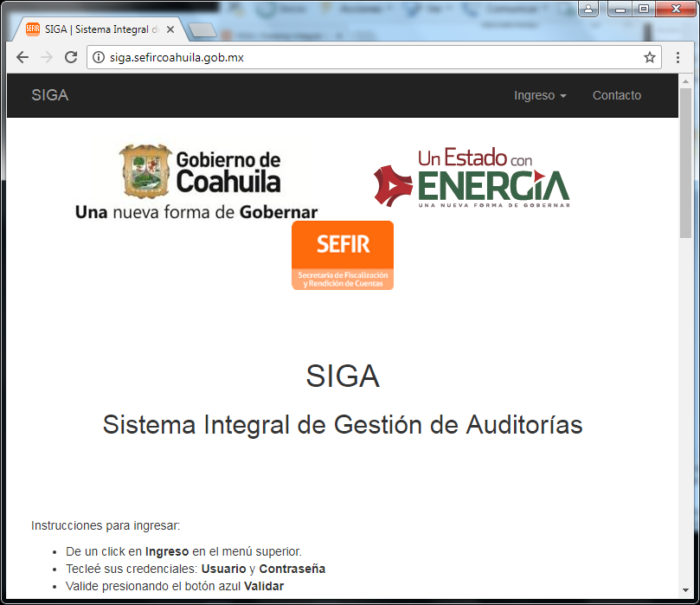Click the scrollbar down arrow
Screen dimensions: 700x605
click(685, 590)
